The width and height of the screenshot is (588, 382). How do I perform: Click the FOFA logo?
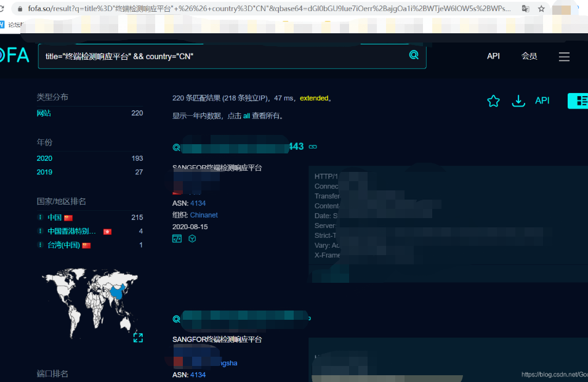click(14, 55)
